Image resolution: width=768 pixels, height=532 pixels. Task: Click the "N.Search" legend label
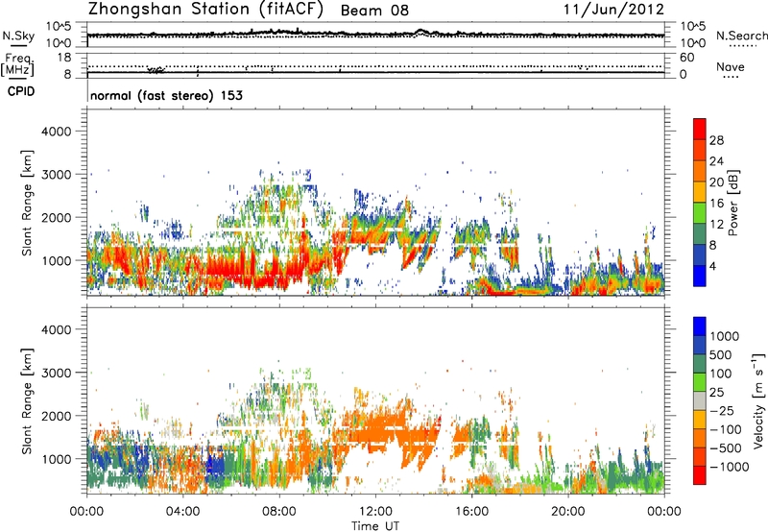[741, 36]
